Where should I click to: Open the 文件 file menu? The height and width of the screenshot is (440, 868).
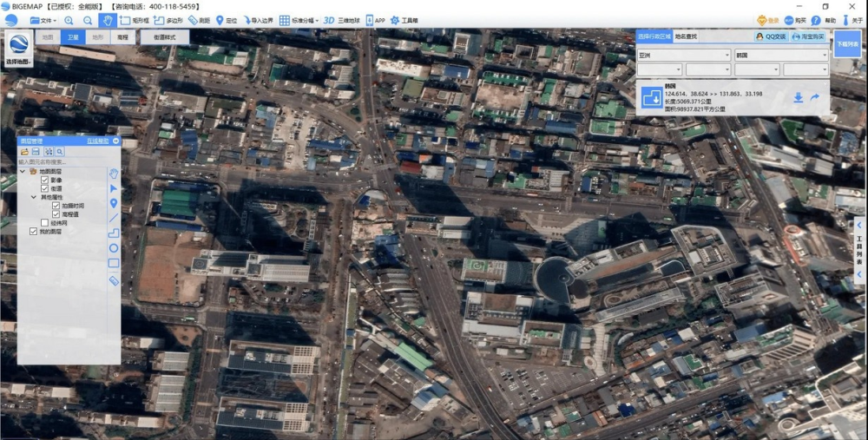(43, 21)
